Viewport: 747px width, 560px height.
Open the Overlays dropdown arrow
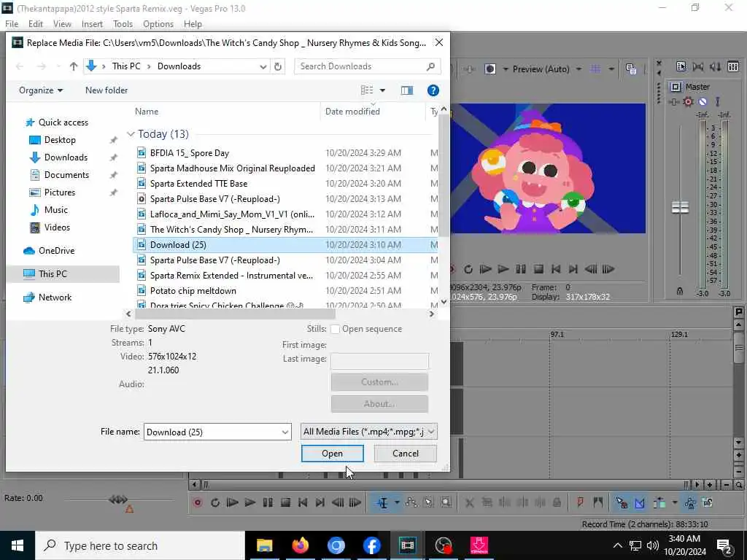611,69
